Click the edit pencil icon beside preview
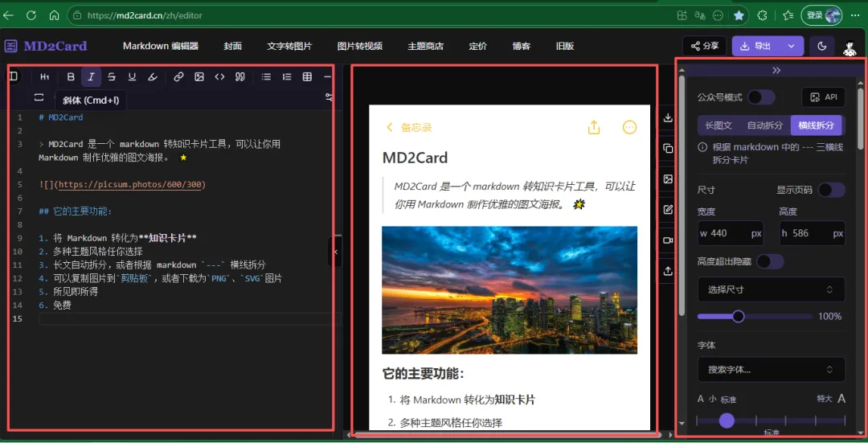Screen dimensions: 868x443 click(x=668, y=209)
